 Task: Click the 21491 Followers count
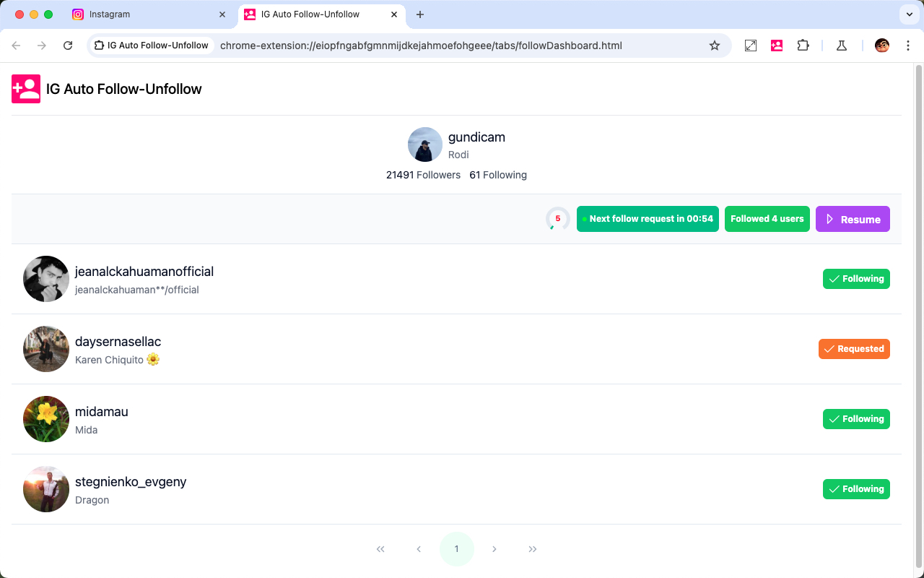click(x=423, y=175)
